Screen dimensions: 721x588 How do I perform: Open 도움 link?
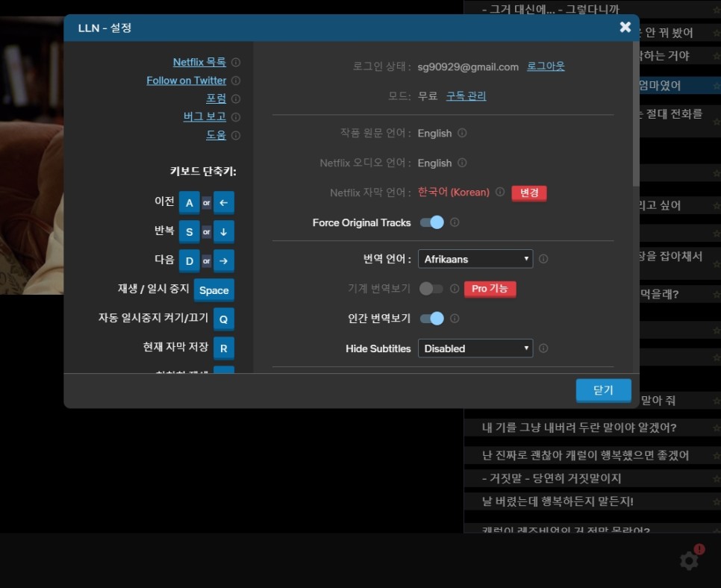[216, 135]
